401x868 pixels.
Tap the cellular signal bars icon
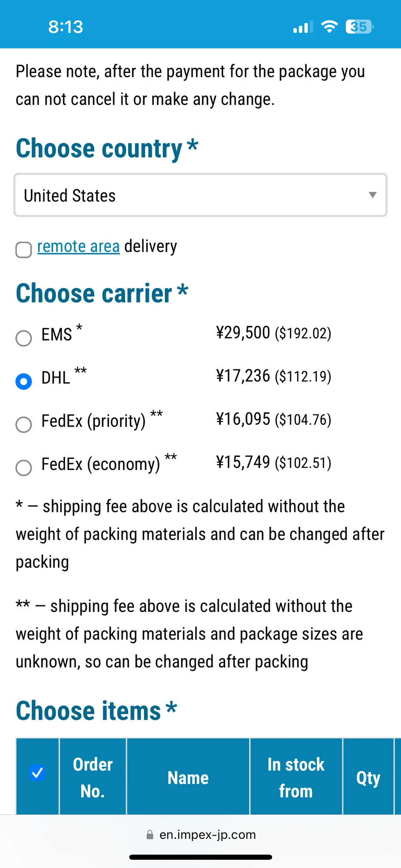[303, 27]
